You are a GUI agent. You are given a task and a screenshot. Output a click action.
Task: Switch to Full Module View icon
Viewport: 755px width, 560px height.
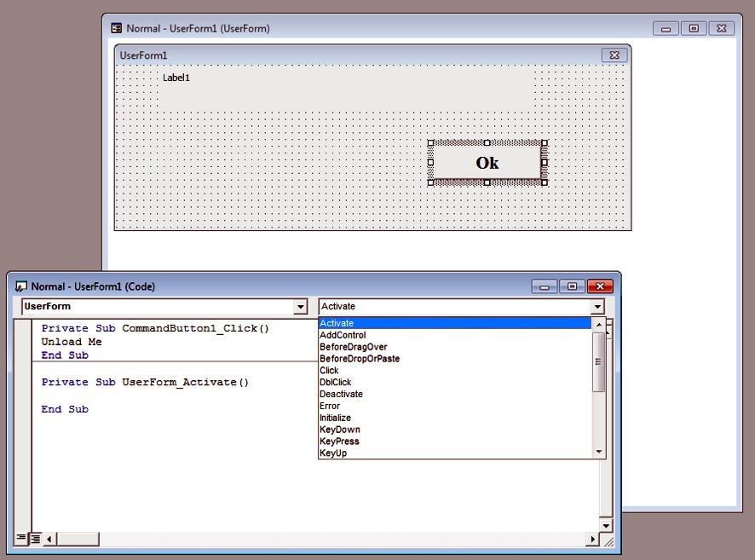35,539
